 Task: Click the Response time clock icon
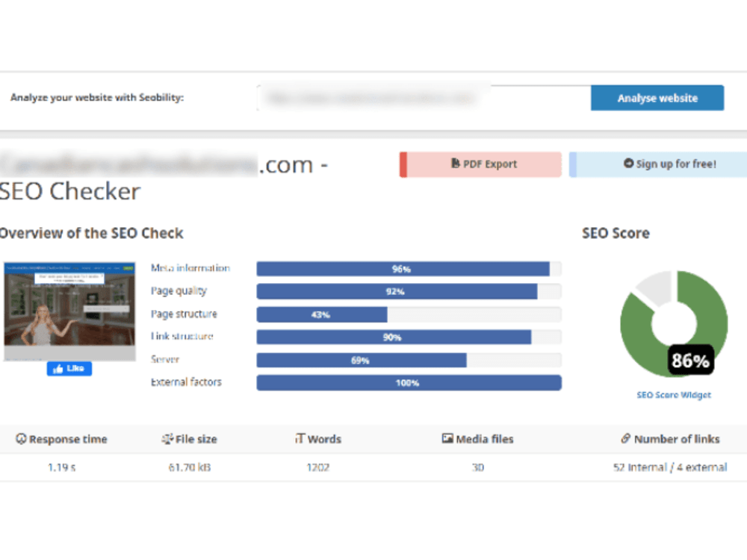tap(21, 438)
